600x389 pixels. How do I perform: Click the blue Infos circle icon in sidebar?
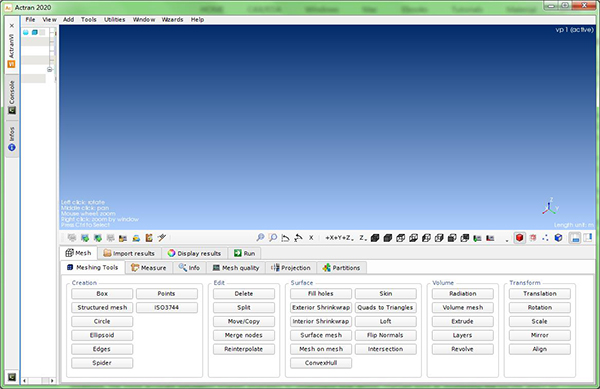[12, 147]
